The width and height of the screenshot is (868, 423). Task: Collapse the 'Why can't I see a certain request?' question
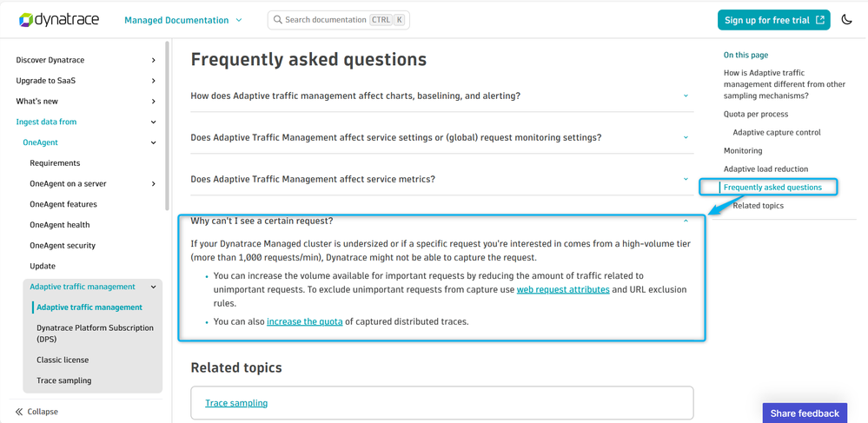tap(686, 221)
